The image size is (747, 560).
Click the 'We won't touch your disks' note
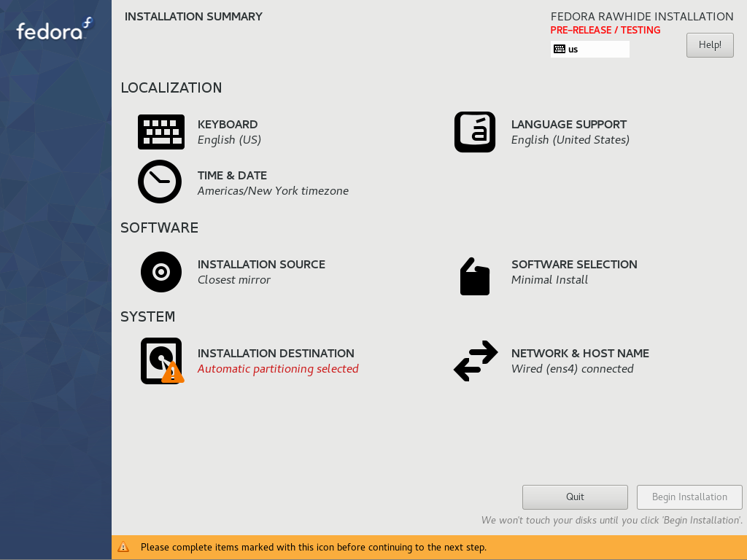click(x=612, y=520)
